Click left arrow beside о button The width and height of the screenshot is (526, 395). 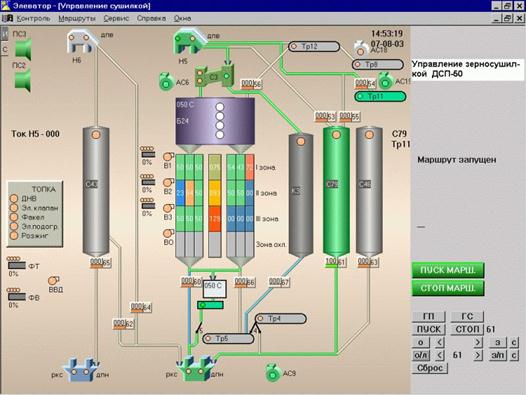point(440,342)
